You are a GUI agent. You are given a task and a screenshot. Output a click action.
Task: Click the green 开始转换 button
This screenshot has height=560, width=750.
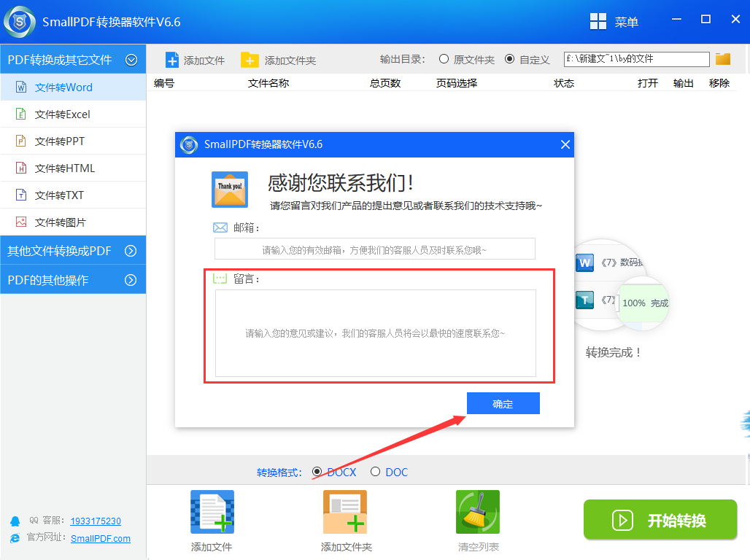660,519
